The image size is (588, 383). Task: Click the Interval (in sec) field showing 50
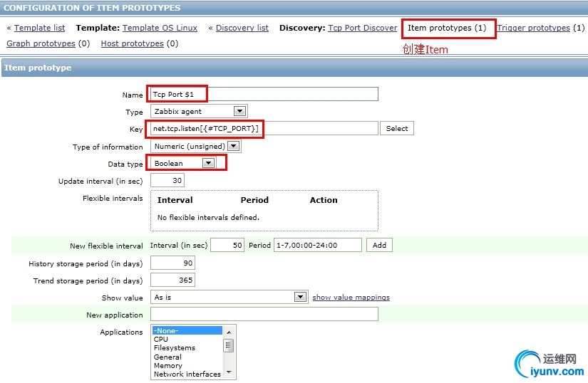point(227,245)
